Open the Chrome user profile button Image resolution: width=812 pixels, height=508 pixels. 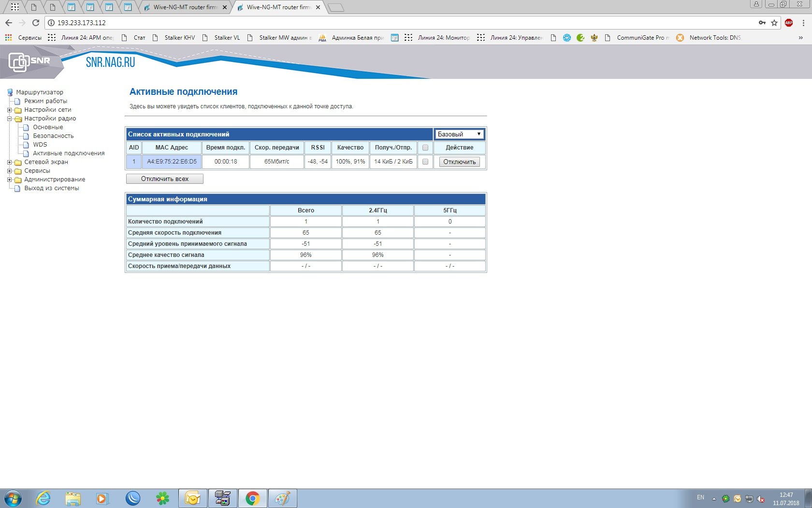pyautogui.click(x=756, y=4)
